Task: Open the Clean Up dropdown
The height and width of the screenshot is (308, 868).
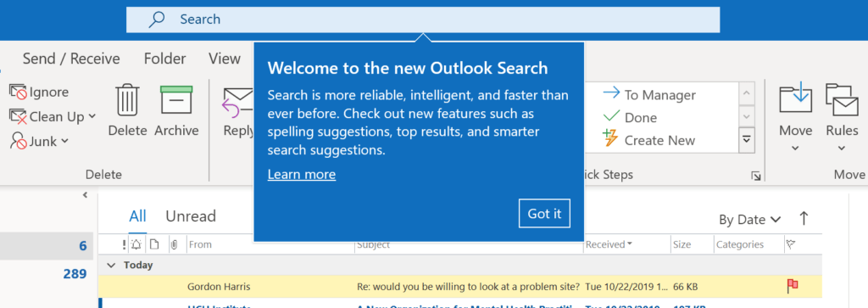Action: pyautogui.click(x=92, y=116)
